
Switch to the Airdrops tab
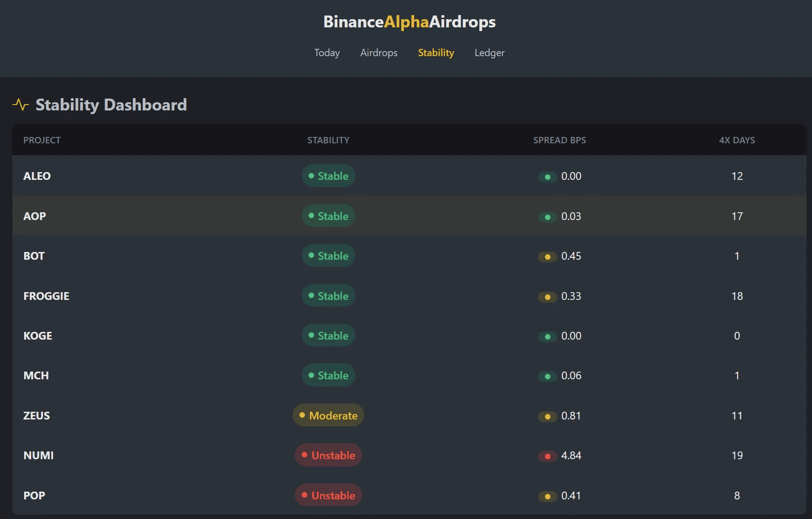pos(379,53)
